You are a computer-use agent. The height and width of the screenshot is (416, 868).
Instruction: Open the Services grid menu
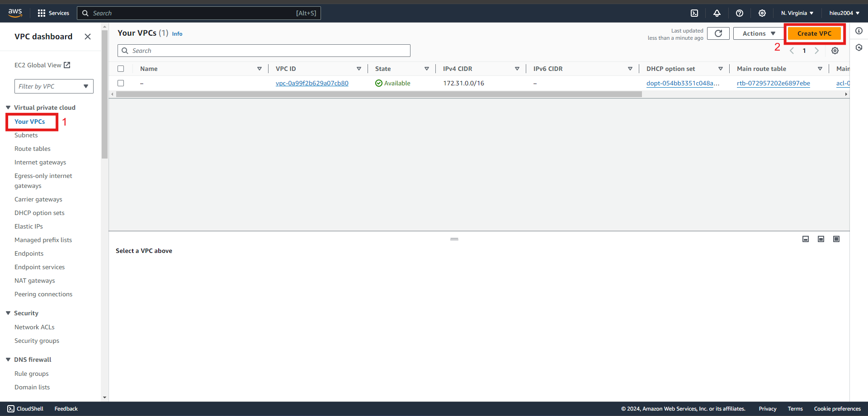tap(53, 13)
